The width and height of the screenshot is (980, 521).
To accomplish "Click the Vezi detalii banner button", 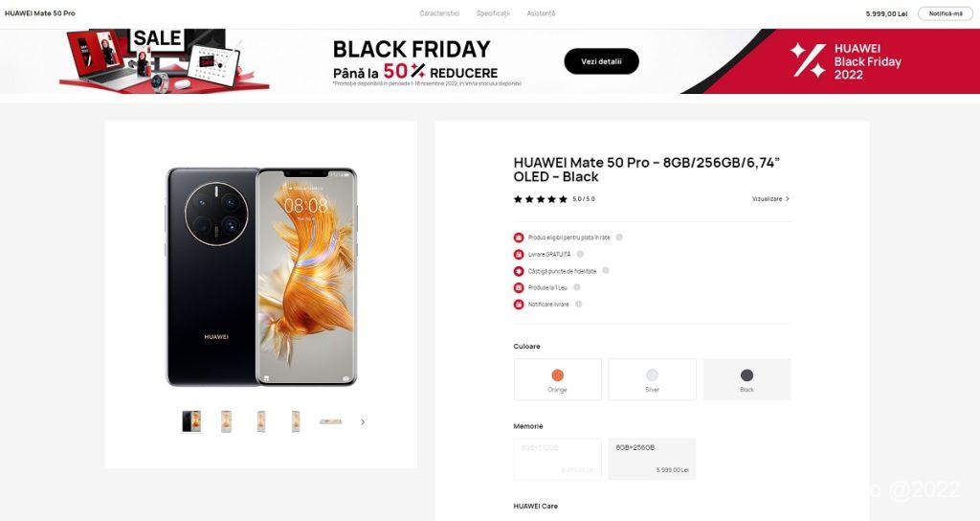I will point(601,61).
